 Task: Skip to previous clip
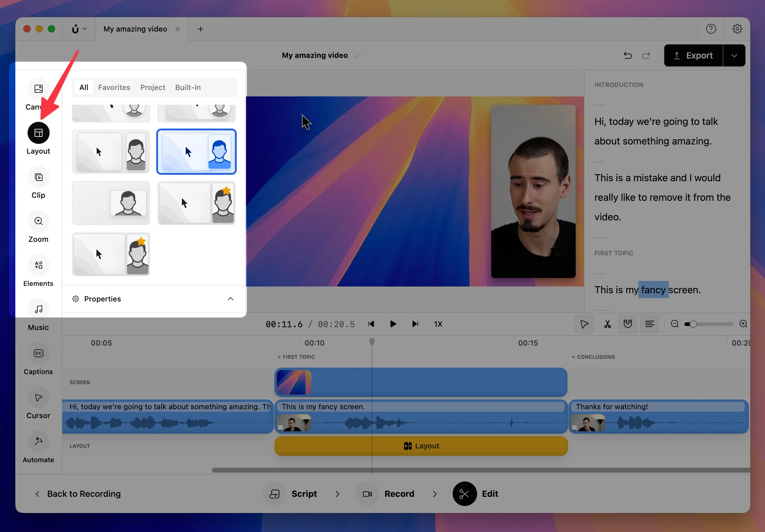point(371,324)
